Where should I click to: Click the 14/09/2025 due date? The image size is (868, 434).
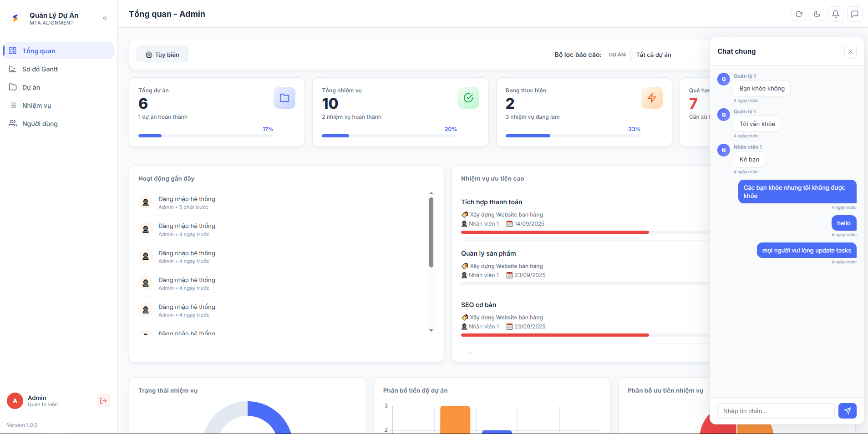pyautogui.click(x=529, y=224)
